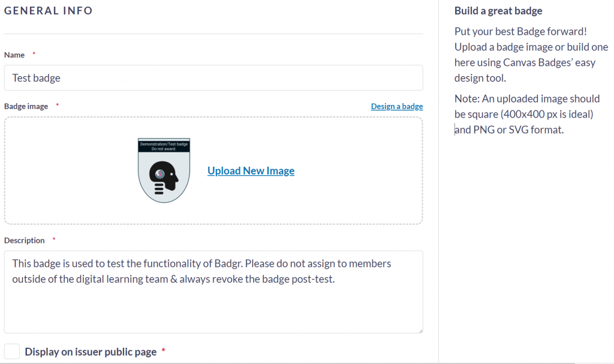Click the Display on issuer public page label
The height and width of the screenshot is (364, 614).
[91, 352]
